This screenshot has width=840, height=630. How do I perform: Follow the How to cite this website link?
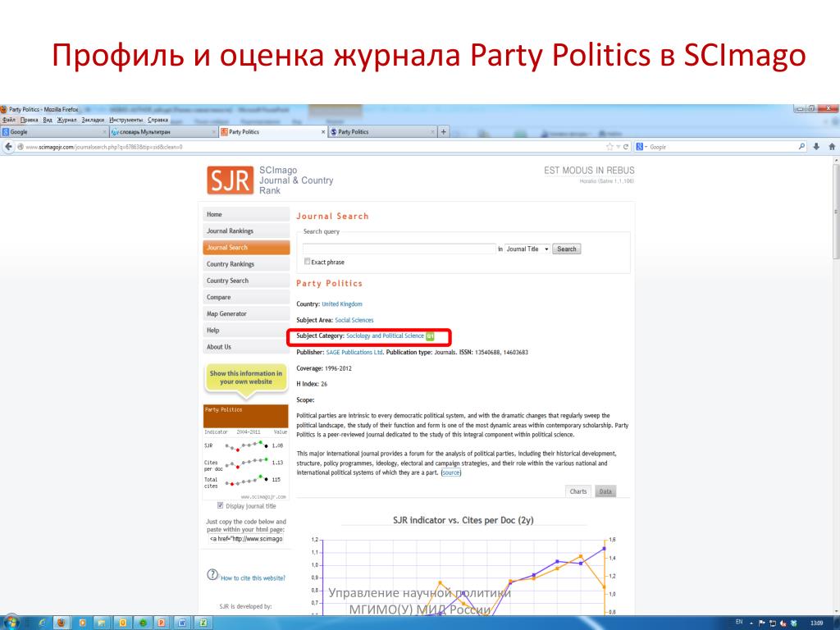[253, 578]
